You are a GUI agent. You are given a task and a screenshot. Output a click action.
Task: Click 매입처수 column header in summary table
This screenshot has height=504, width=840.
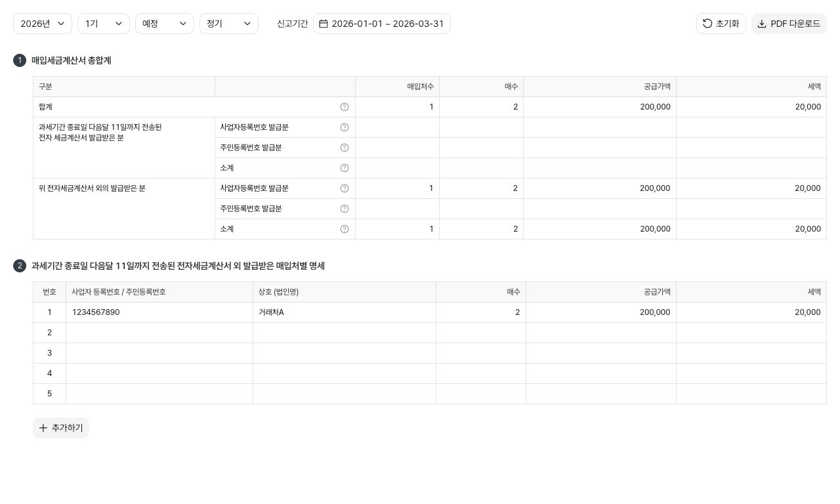click(398, 87)
